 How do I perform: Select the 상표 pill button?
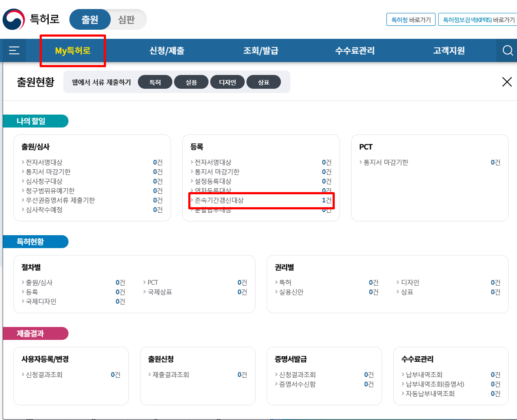click(264, 82)
